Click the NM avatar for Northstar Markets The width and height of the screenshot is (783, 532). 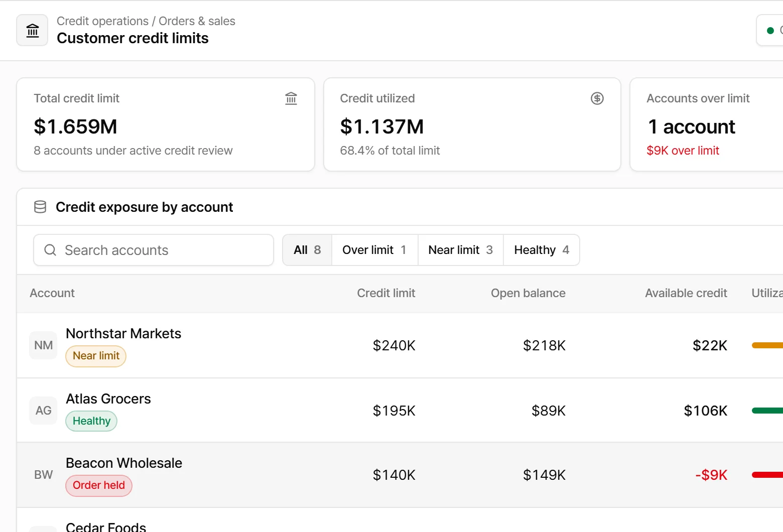click(x=43, y=345)
